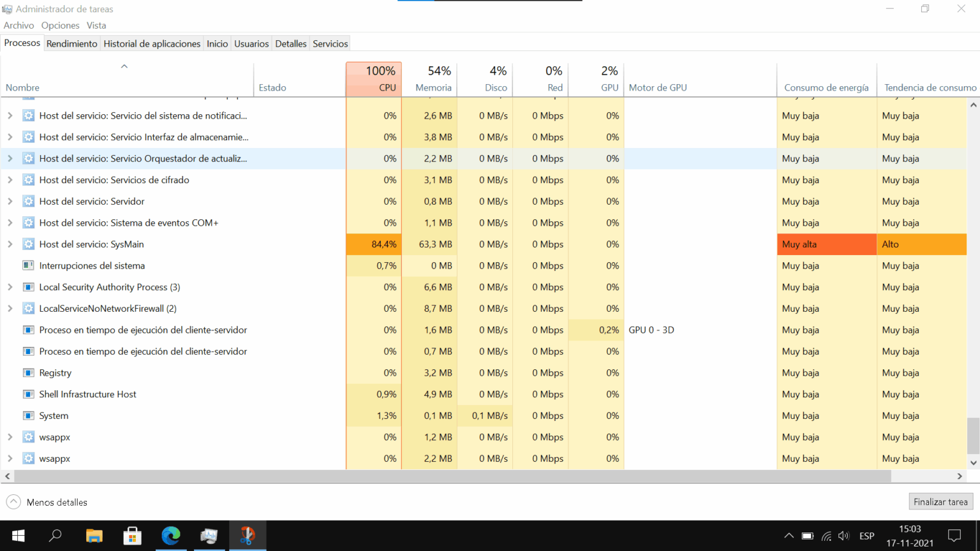Switch to the Rendimiento tab
The height and width of the screenshot is (551, 980).
pyautogui.click(x=71, y=43)
